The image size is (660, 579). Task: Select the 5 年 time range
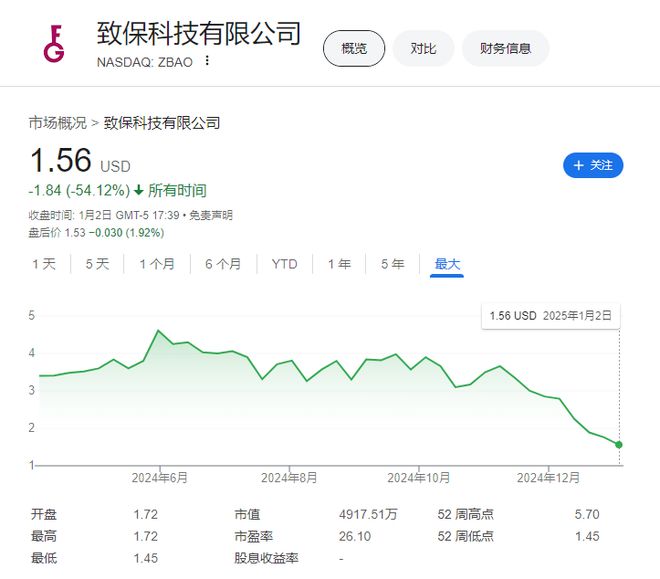click(393, 264)
